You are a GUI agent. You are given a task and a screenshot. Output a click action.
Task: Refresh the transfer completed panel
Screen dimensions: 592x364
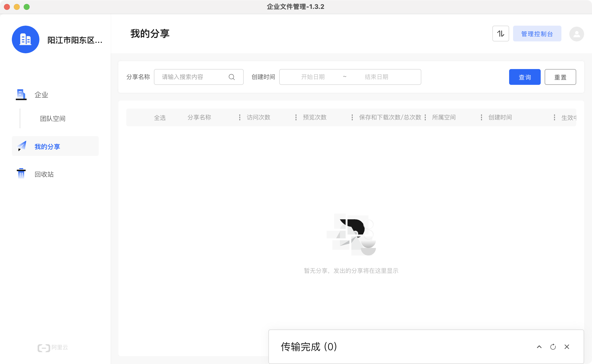coord(553,347)
